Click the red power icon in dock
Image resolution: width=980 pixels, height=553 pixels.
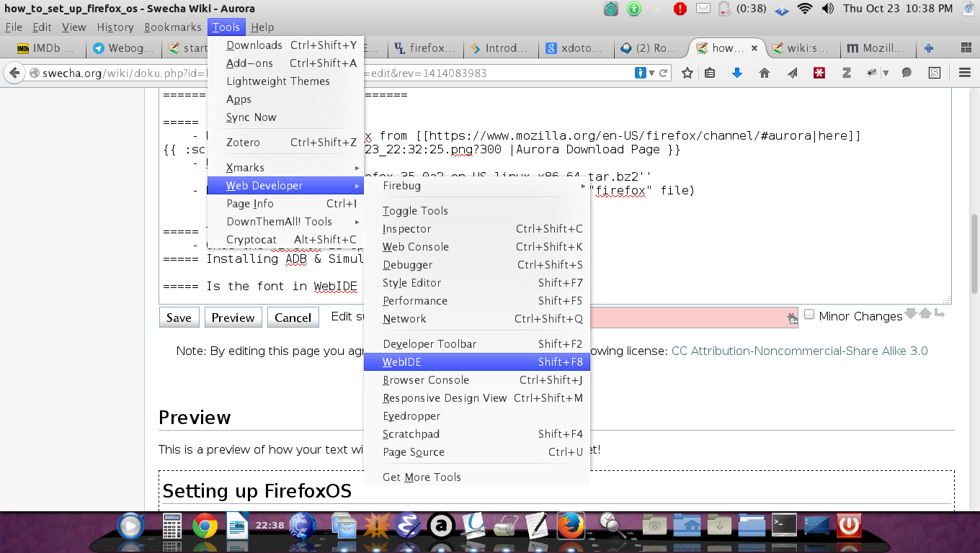849,525
